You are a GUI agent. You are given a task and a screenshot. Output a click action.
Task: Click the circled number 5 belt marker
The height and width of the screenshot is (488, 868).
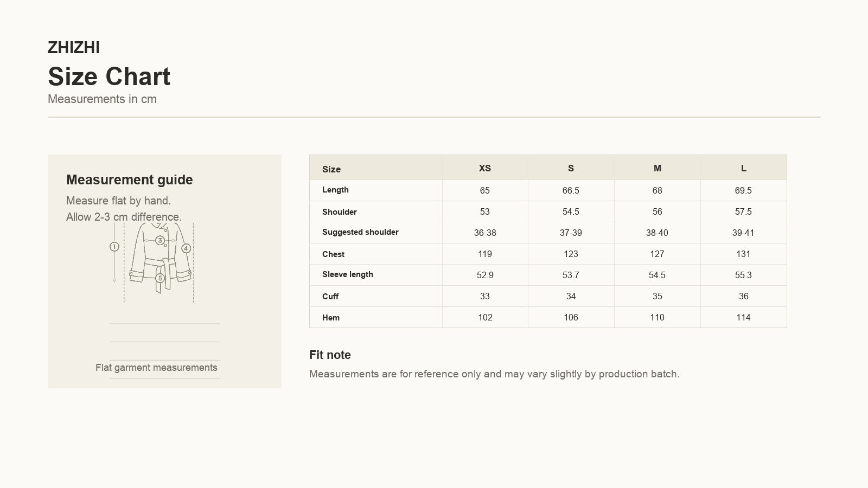(x=160, y=278)
